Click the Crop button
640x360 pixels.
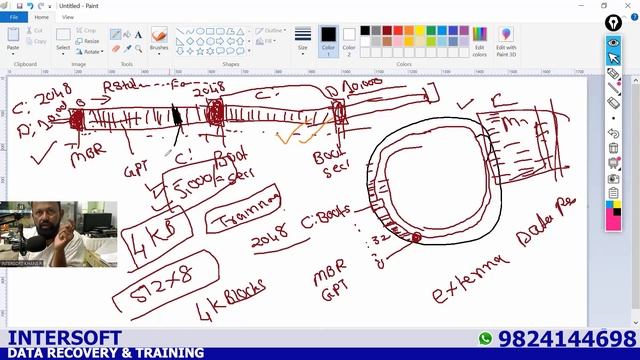click(86, 31)
